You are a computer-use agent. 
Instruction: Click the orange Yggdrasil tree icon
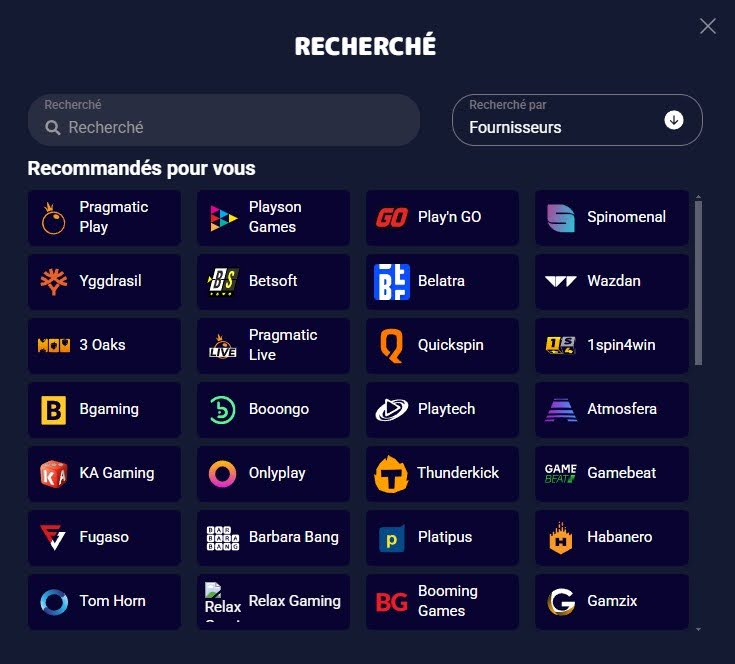[x=53, y=282]
